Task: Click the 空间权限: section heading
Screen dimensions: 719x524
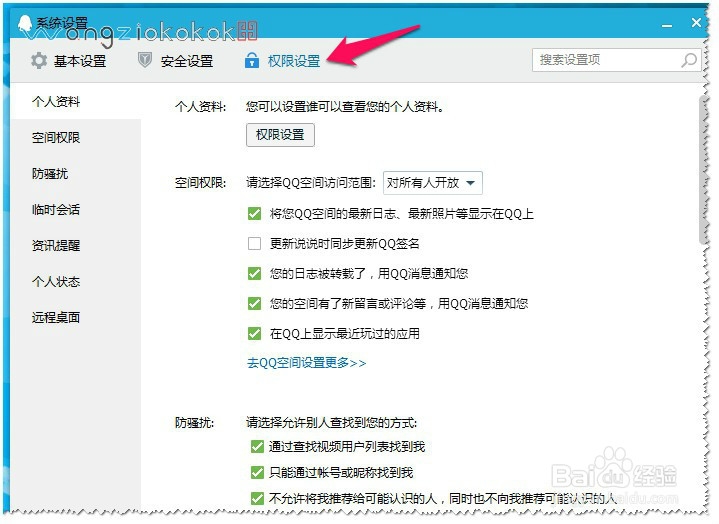Action: 200,183
